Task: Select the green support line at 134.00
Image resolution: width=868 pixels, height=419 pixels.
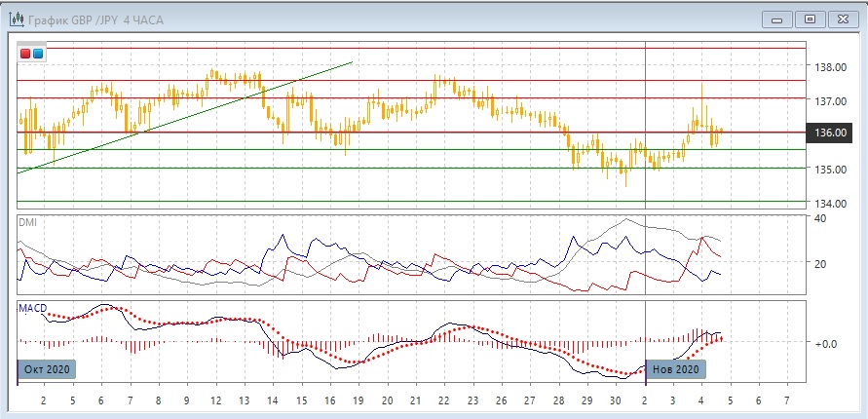Action: click(x=390, y=202)
